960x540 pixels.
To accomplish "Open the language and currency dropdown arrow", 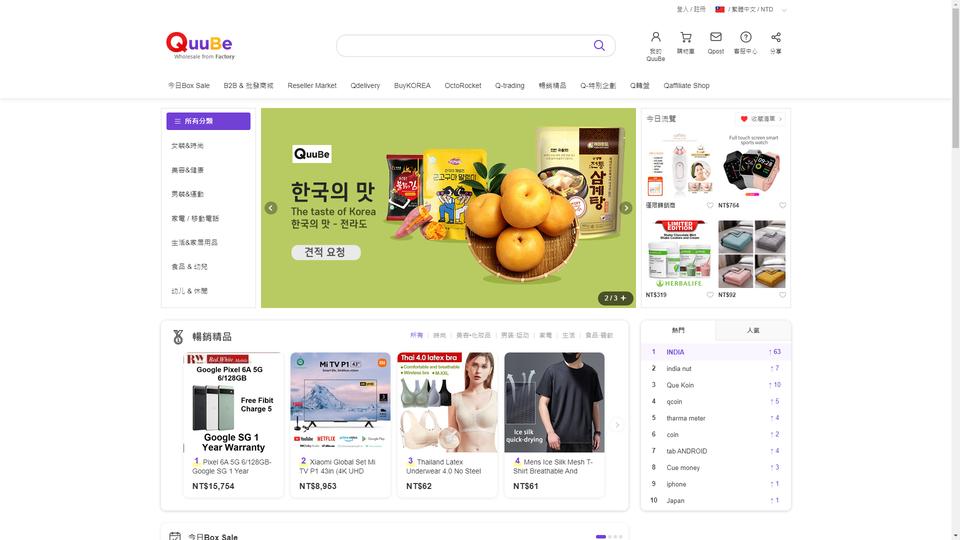I will pyautogui.click(x=784, y=10).
